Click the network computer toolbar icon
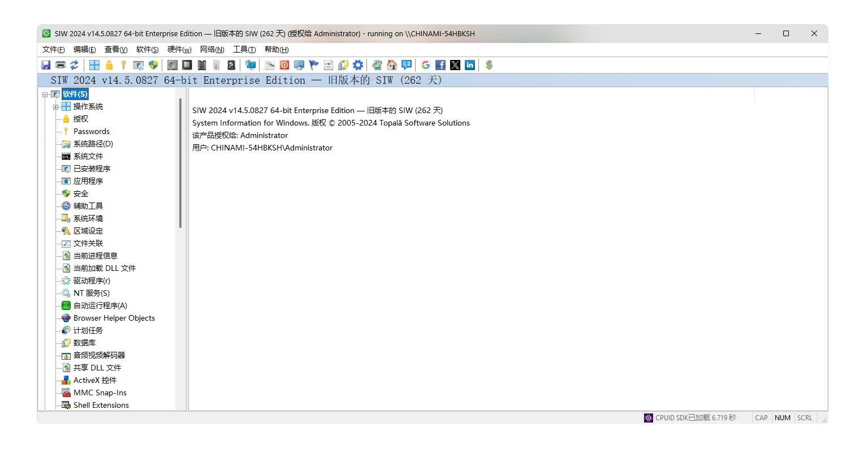The image size is (868, 457). coord(251,65)
